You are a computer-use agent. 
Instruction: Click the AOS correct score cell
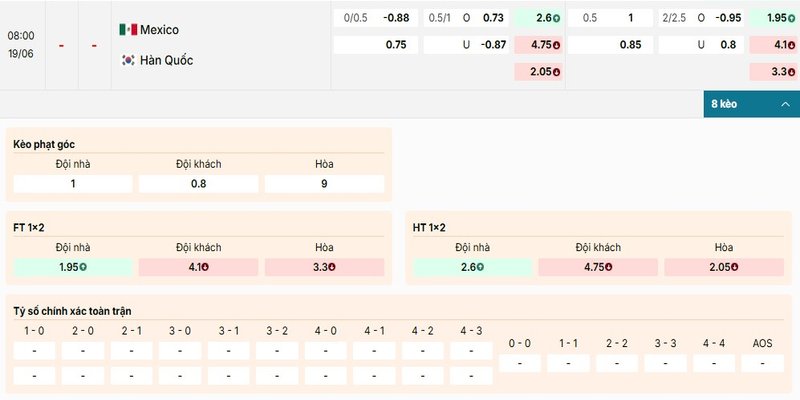point(763,363)
